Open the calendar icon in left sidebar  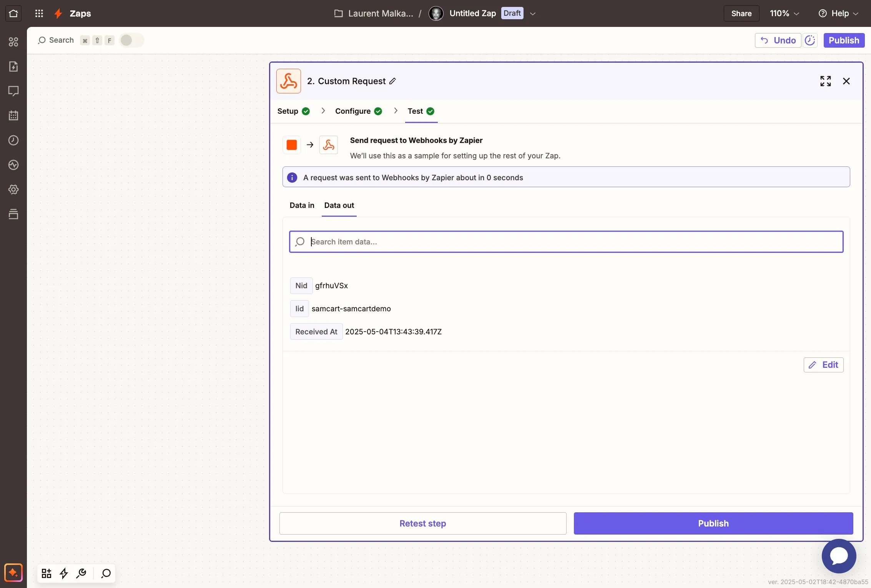(x=13, y=116)
